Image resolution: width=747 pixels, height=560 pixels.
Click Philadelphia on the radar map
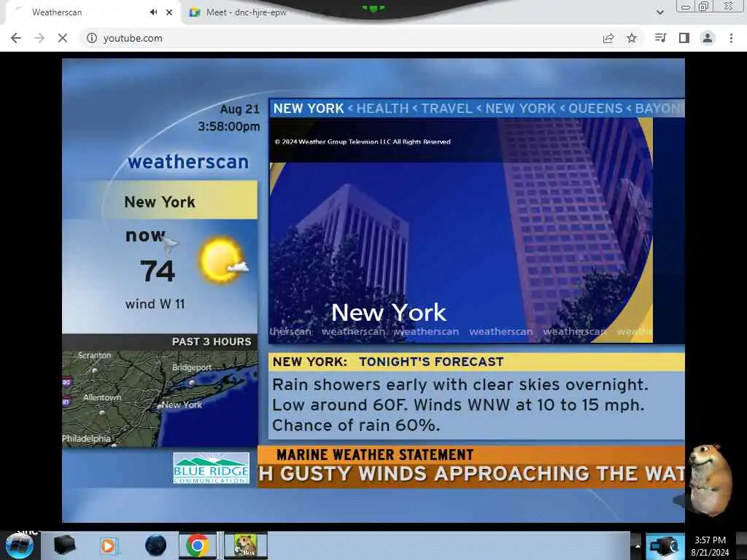click(x=86, y=438)
